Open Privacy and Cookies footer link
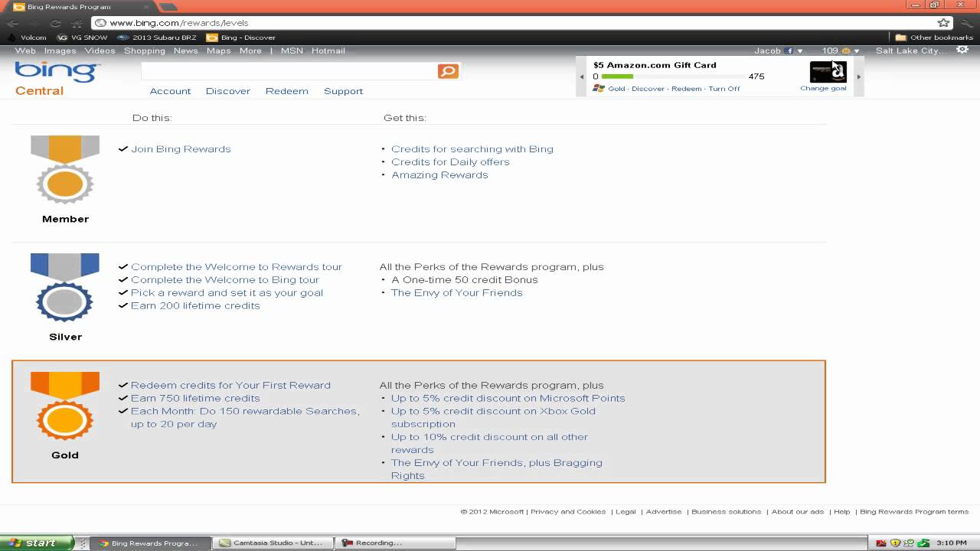The width and height of the screenshot is (980, 551). click(568, 512)
